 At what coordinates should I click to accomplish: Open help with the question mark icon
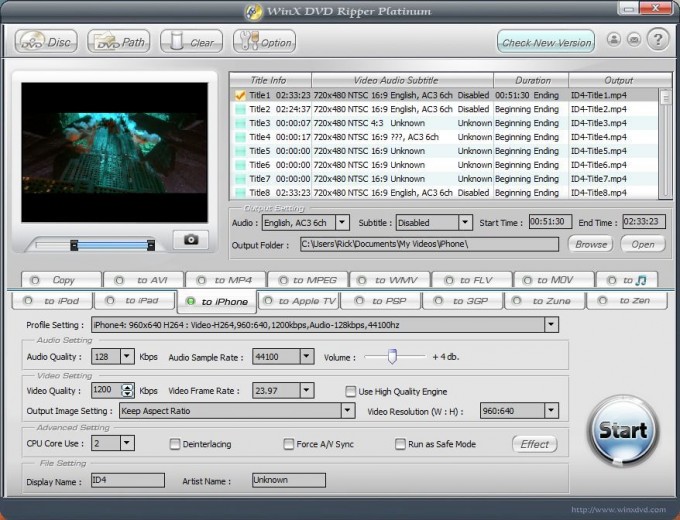coord(658,40)
